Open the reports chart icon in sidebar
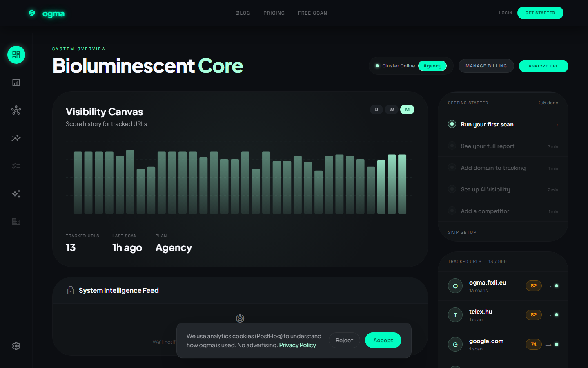Viewport: 588px width, 368px height. (16, 83)
